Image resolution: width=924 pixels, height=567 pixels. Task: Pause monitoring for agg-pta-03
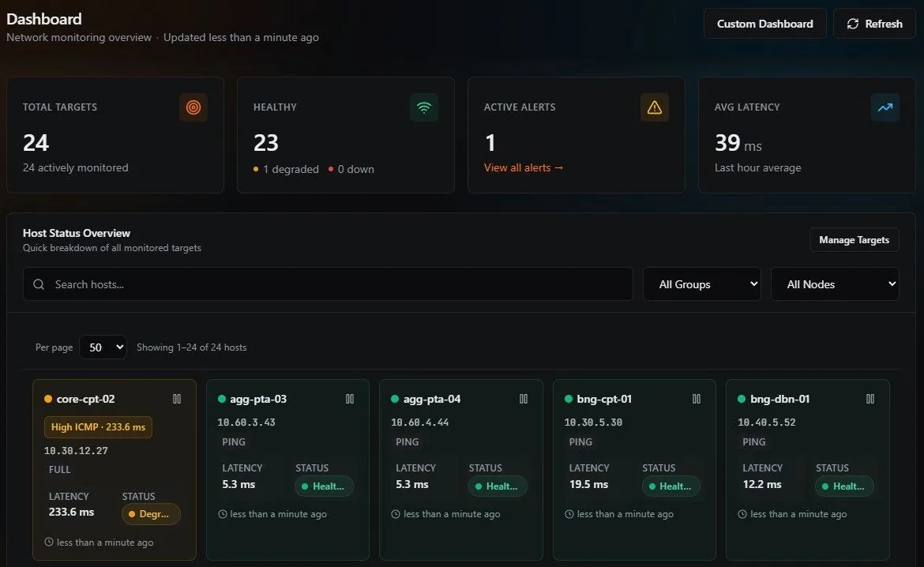350,399
